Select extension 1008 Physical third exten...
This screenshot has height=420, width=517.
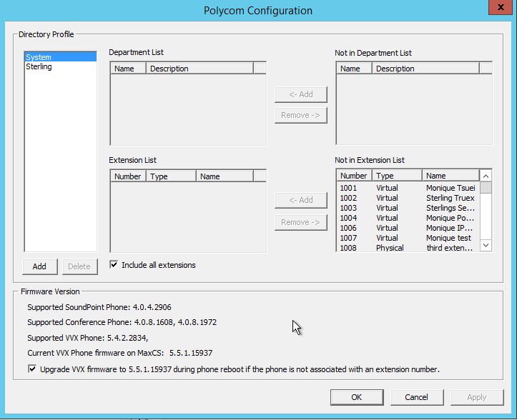coord(408,248)
